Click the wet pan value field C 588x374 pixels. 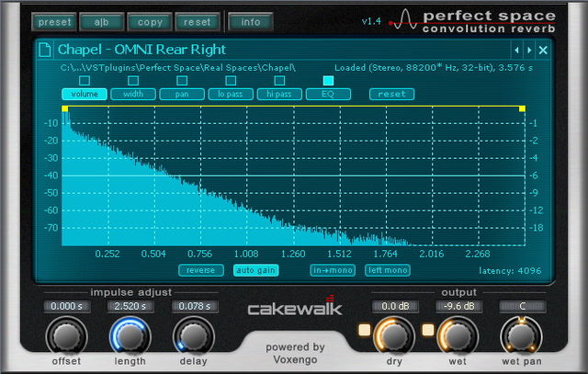tap(523, 307)
